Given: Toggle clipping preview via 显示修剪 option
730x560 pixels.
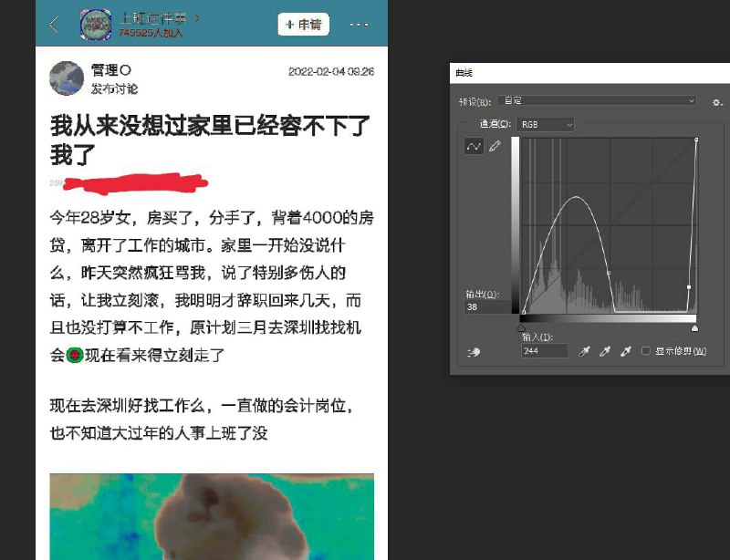Looking at the screenshot, I should click(x=645, y=350).
